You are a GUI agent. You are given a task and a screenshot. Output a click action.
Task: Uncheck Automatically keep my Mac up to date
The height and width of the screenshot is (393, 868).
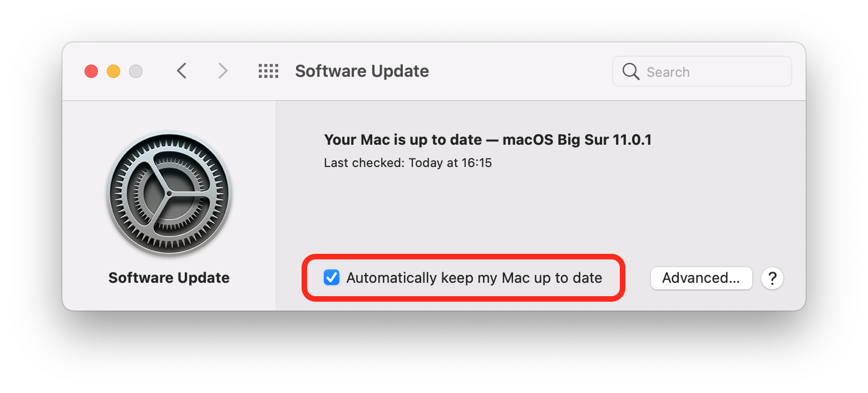coord(332,277)
